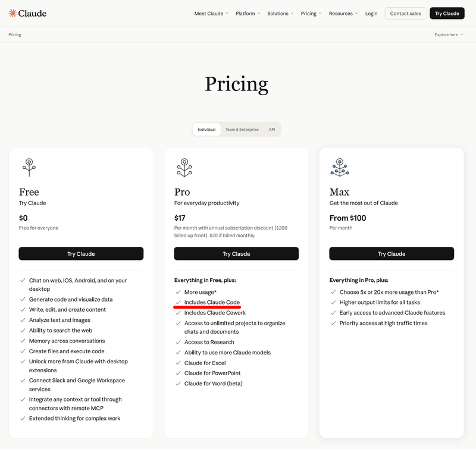The height and width of the screenshot is (449, 476).
Task: Click the Pro plan branching icon
Action: 184,167
